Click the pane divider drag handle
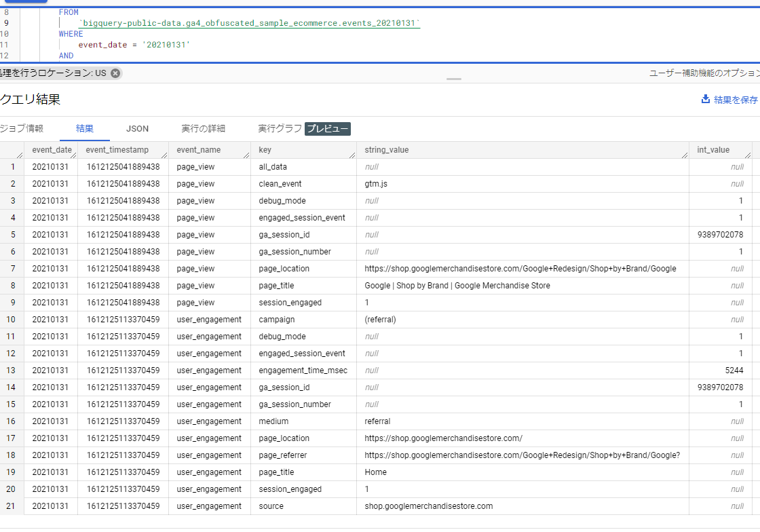Image resolution: width=760 pixels, height=532 pixels. click(x=454, y=79)
